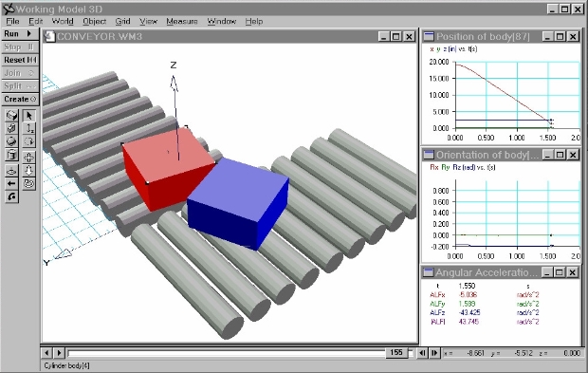The image size is (588, 373).
Task: Open the Measure menu
Action: coord(182,22)
